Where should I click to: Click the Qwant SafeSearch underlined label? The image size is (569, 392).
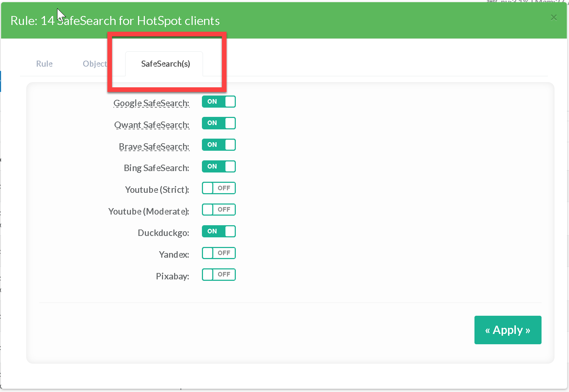coord(152,125)
